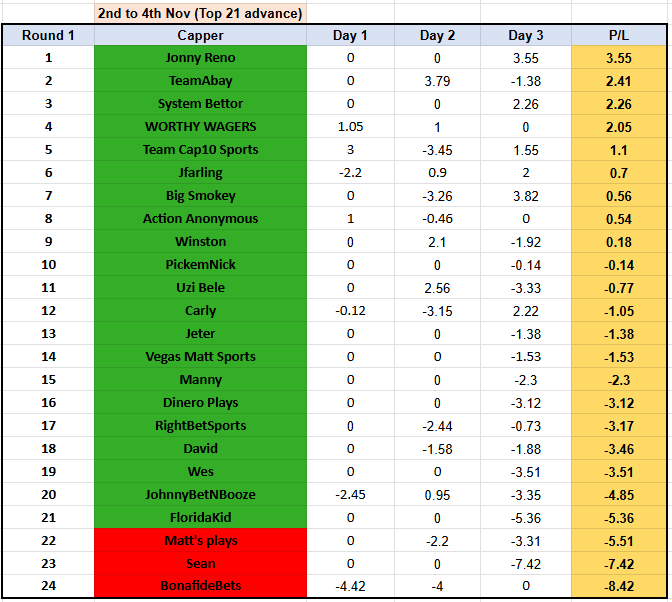This screenshot has height=602, width=672.
Task: Select RightBetSports P/L value -3.17
Action: [619, 426]
